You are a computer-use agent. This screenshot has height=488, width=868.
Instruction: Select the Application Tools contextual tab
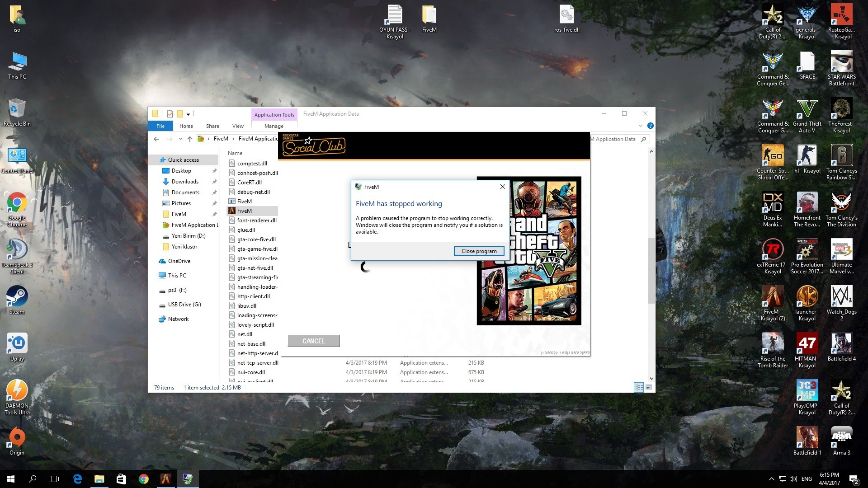[274, 115]
